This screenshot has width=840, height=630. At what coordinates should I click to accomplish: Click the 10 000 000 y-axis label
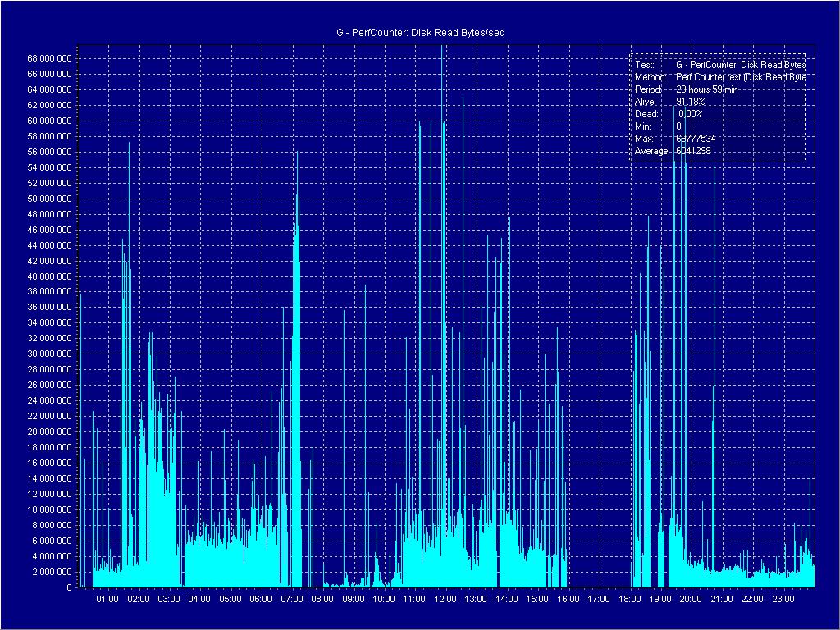pos(49,509)
